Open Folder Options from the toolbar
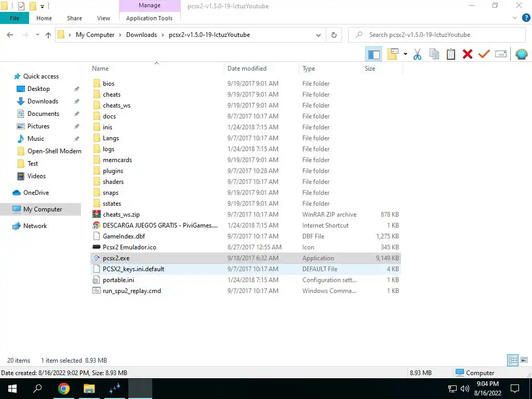This screenshot has width=532, height=399. [x=393, y=54]
